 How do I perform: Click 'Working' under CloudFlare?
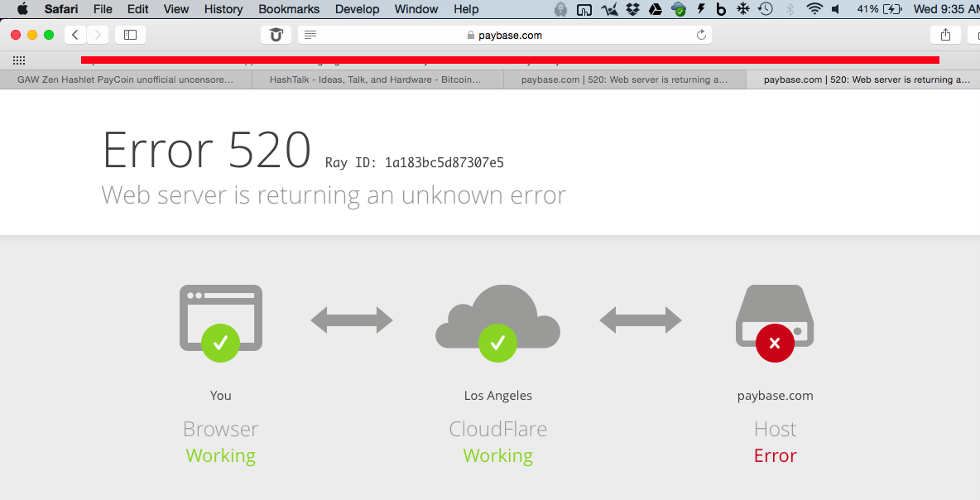tap(498, 455)
